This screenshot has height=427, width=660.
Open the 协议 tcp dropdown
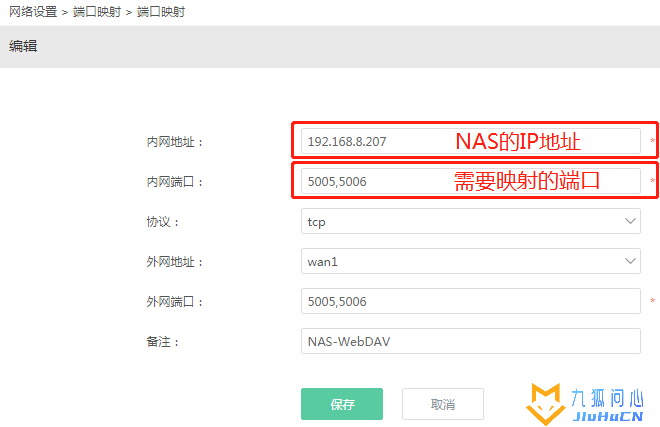(471, 221)
